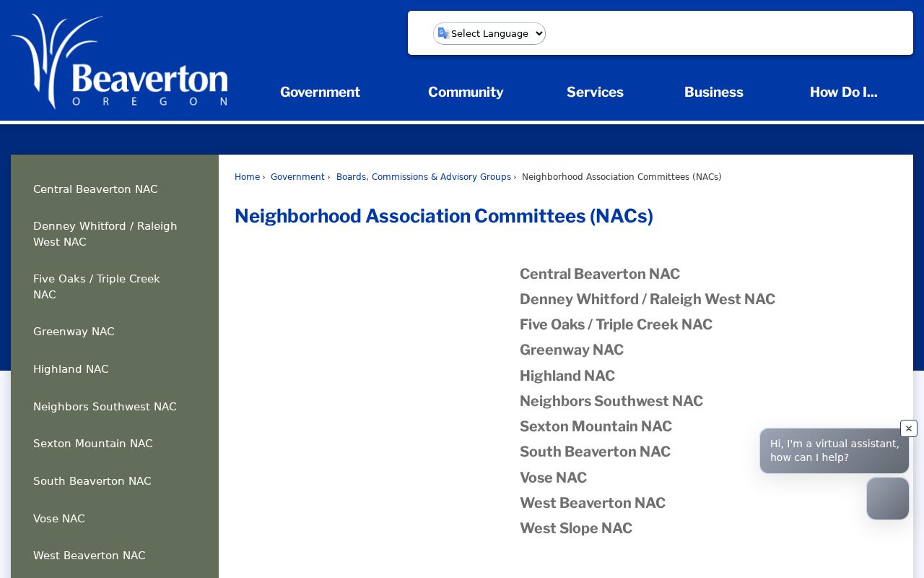Click Highland NAC heading in main content
The image size is (924, 578).
[567, 376]
